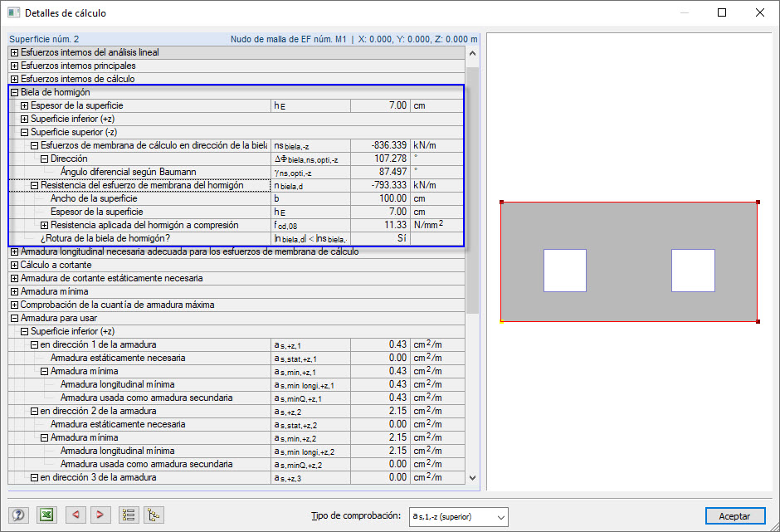Viewport: 780px width, 532px height.
Task: Click the scrollbar up arrow
Action: (x=473, y=53)
